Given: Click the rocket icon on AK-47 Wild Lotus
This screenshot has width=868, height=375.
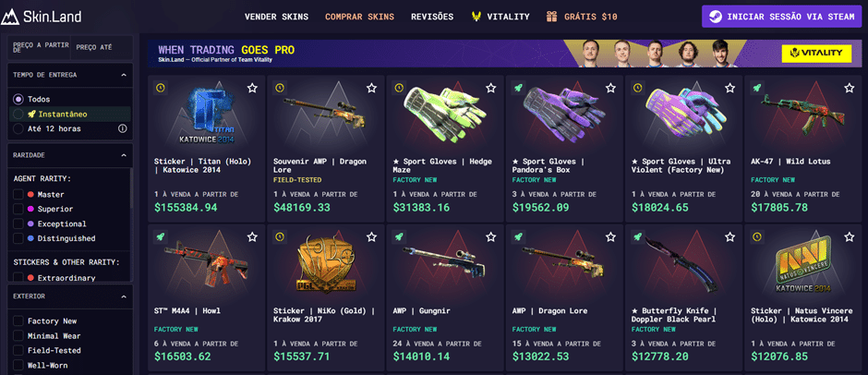Looking at the screenshot, I should click(x=756, y=88).
